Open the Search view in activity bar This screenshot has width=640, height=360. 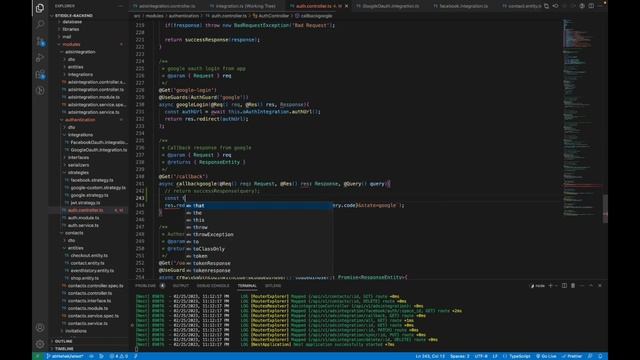pyautogui.click(x=40, y=24)
